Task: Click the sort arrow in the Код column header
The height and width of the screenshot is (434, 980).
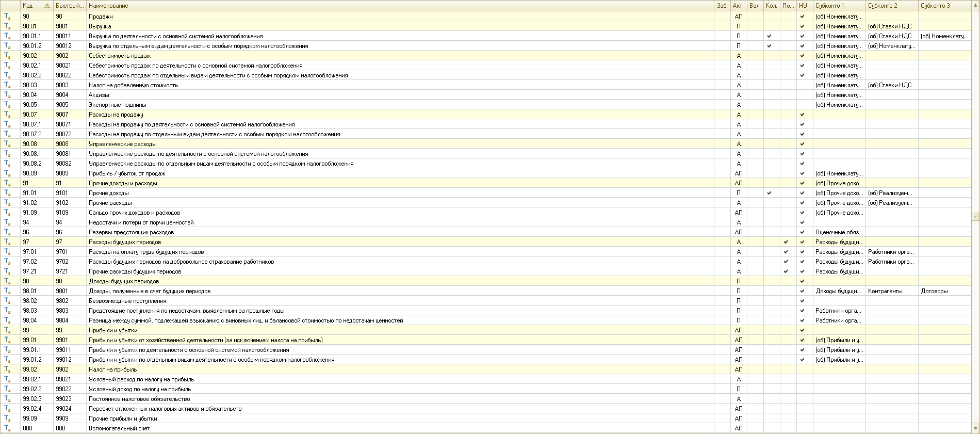Action: pyautogui.click(x=47, y=6)
